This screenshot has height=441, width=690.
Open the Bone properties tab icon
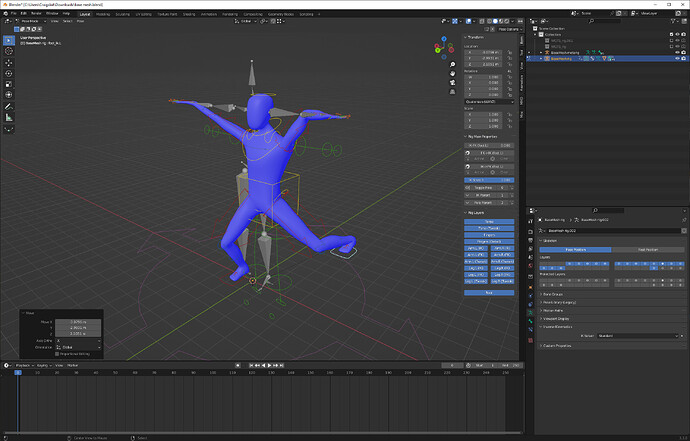pos(530,321)
